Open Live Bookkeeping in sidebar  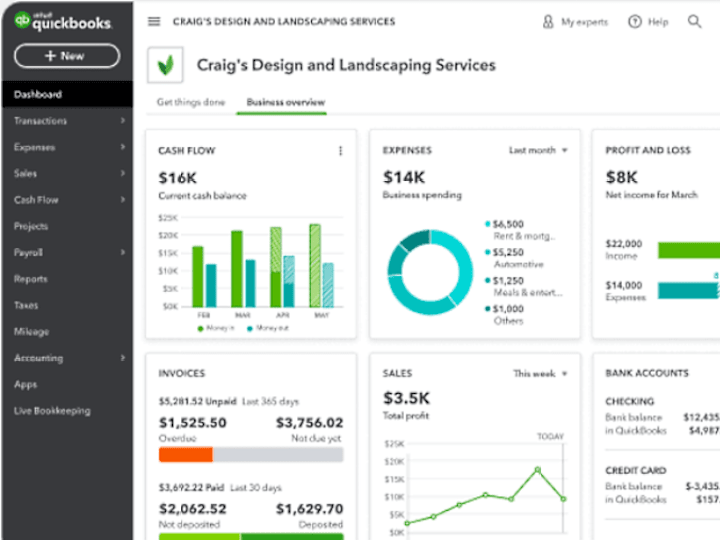(52, 411)
